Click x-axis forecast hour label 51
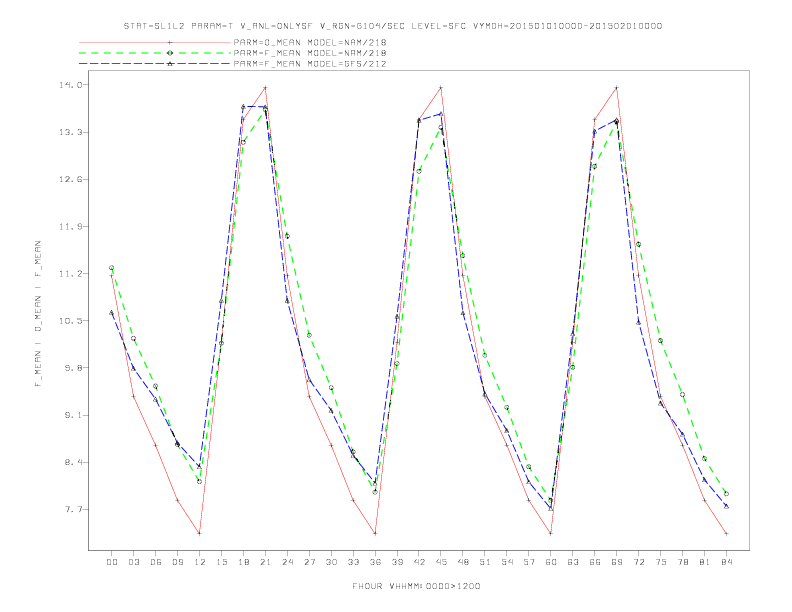This screenshot has width=792, height=612. point(485,562)
